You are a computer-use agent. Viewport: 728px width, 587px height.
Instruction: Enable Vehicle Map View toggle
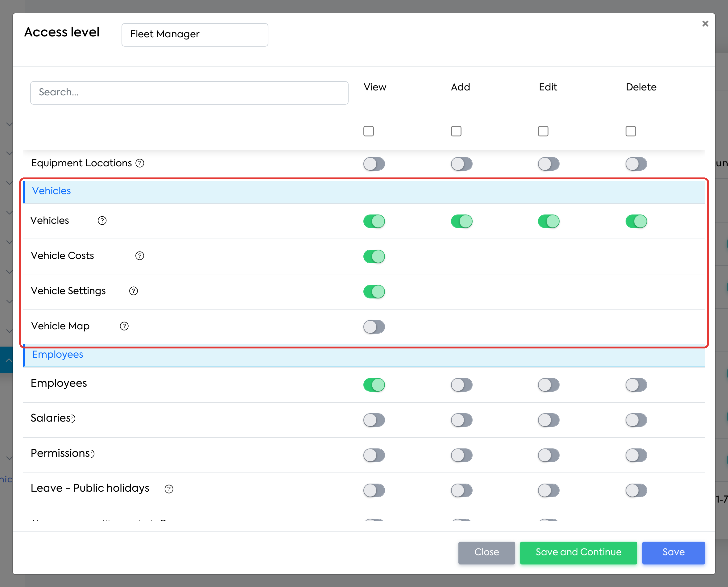(x=374, y=327)
